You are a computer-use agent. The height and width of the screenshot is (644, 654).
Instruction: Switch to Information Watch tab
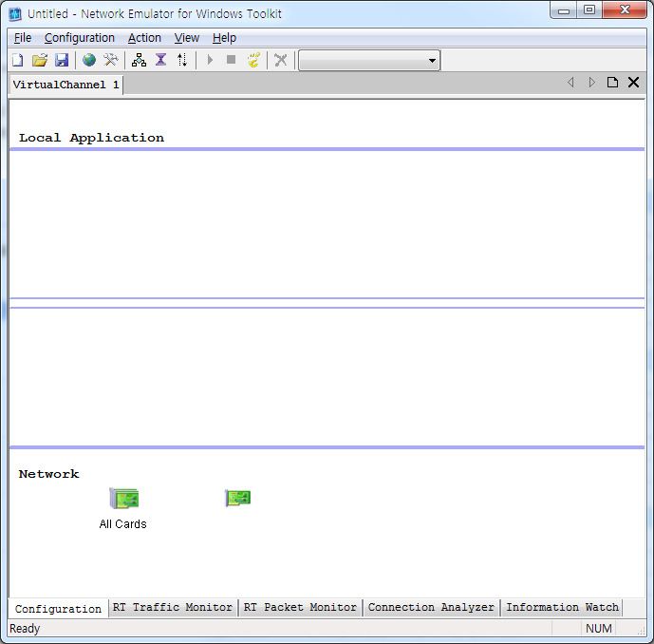(x=562, y=607)
